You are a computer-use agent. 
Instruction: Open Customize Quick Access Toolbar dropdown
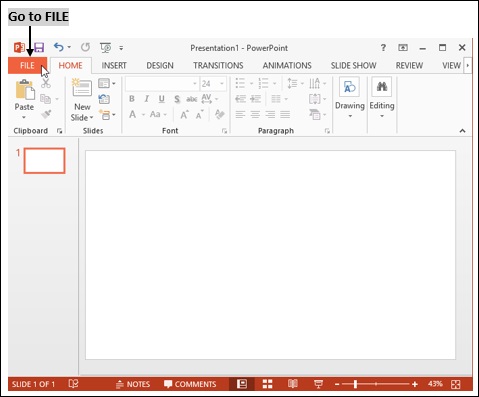pos(121,48)
